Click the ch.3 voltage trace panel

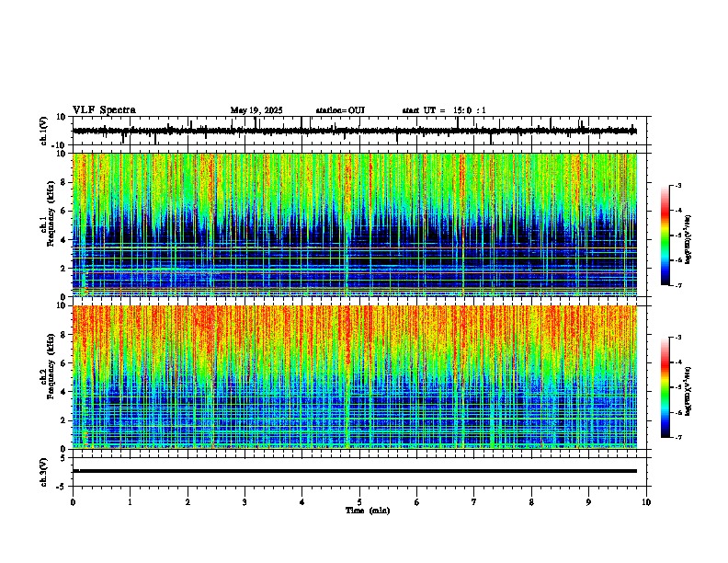(x=359, y=472)
